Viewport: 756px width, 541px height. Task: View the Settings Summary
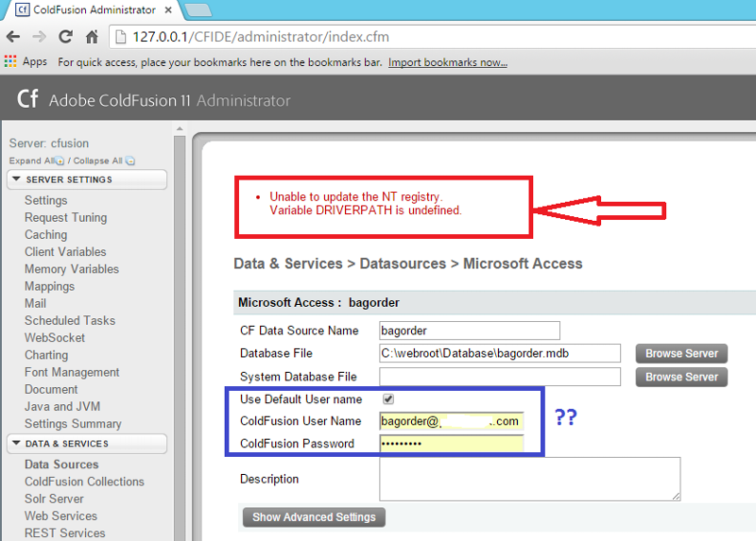[x=73, y=424]
